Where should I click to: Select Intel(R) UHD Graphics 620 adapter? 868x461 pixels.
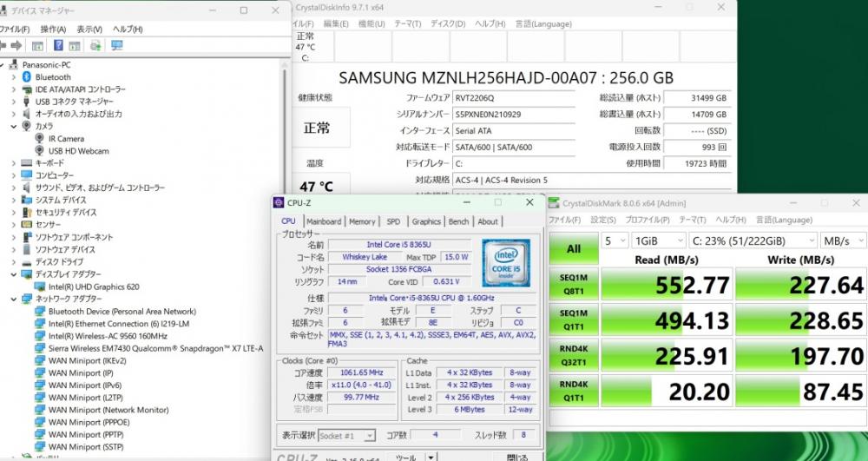[x=94, y=286]
